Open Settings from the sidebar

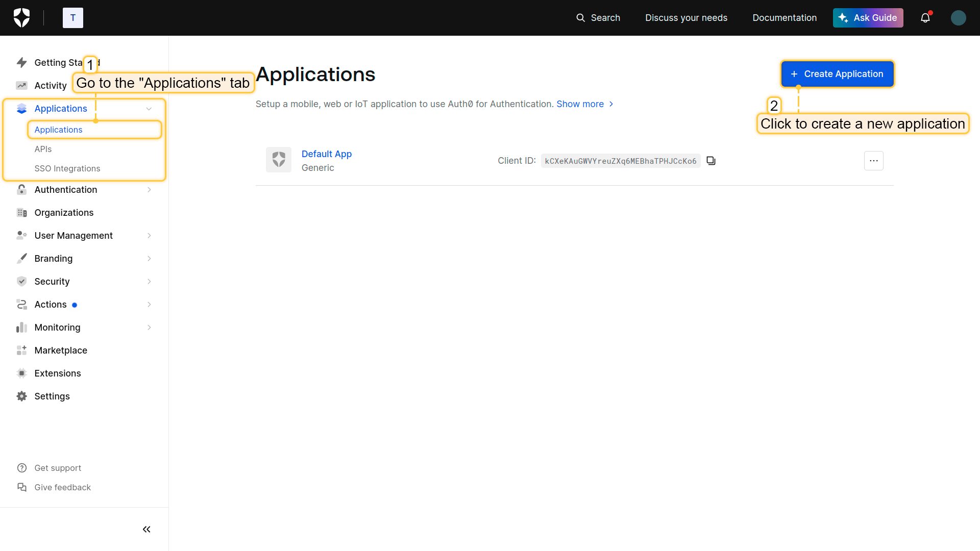[x=52, y=396]
